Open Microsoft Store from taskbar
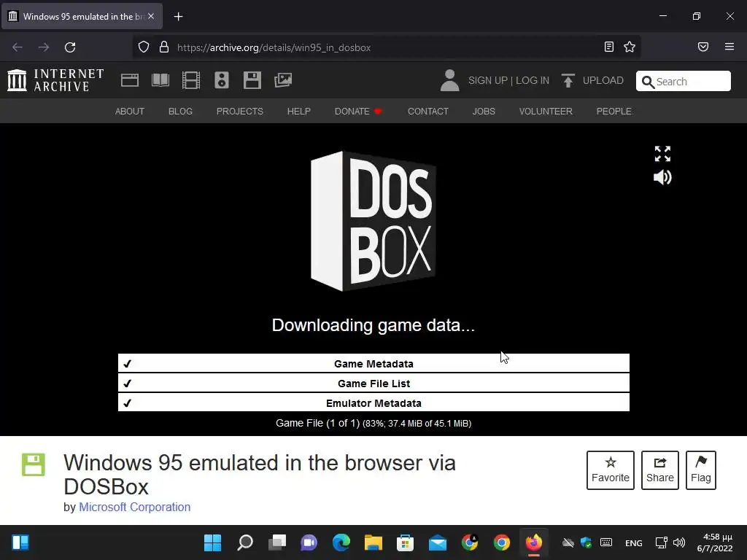Viewport: 747px width, 560px height. click(406, 542)
